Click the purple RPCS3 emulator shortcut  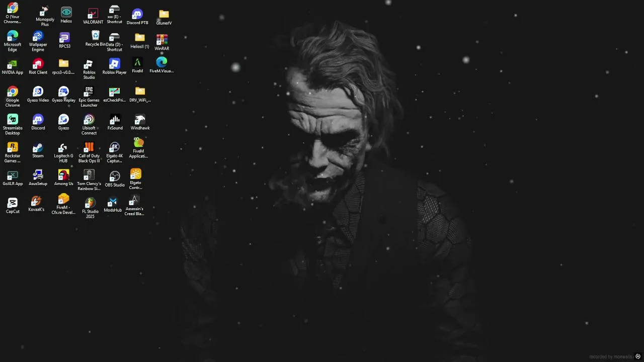tap(64, 40)
